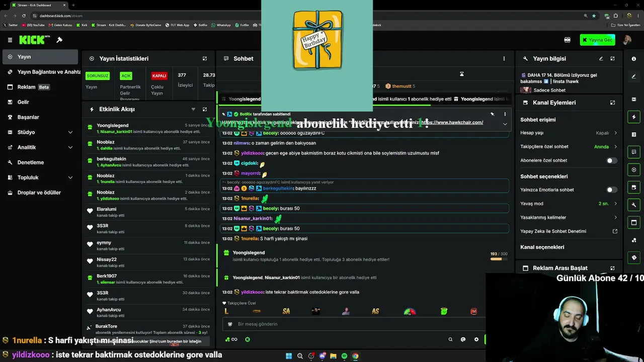The image size is (644, 362).
Task: Expand the Kanal Eylemleri panel
Action: 612,103
